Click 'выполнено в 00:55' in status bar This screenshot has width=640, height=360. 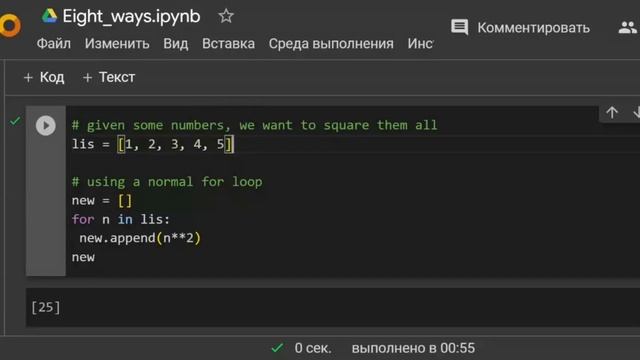[413, 348]
